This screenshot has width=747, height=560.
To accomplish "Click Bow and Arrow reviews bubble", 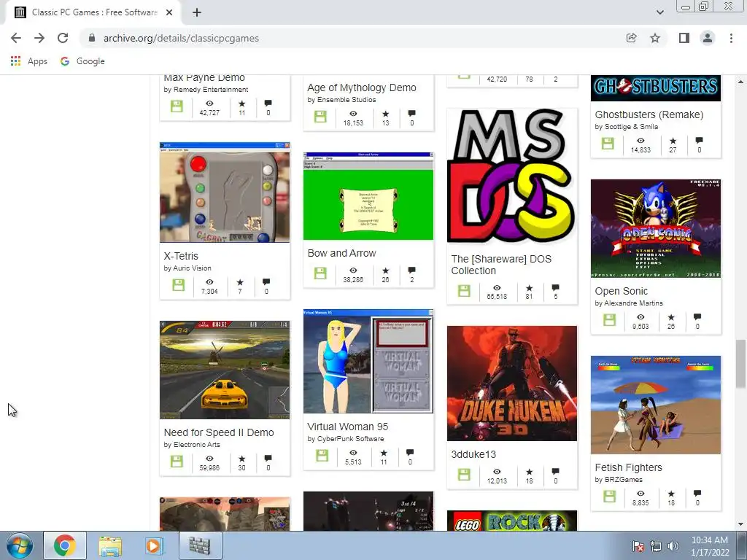I will click(x=411, y=271).
